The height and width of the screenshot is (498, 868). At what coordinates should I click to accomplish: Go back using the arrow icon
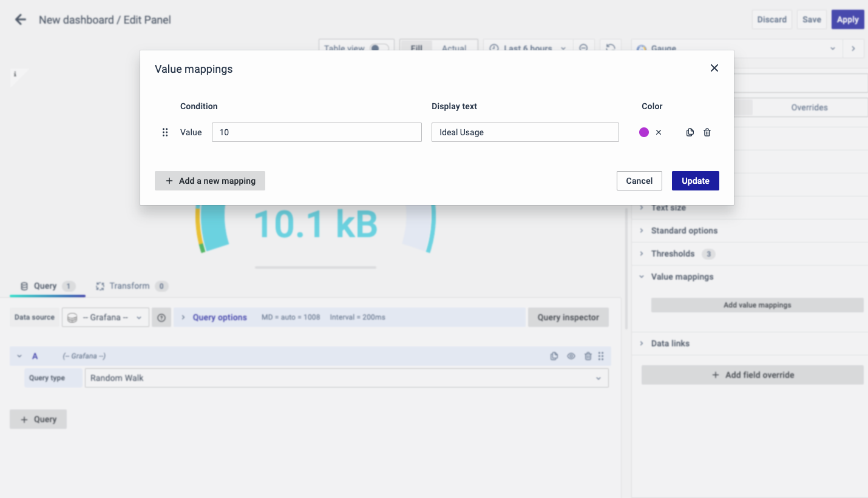pyautogui.click(x=21, y=19)
